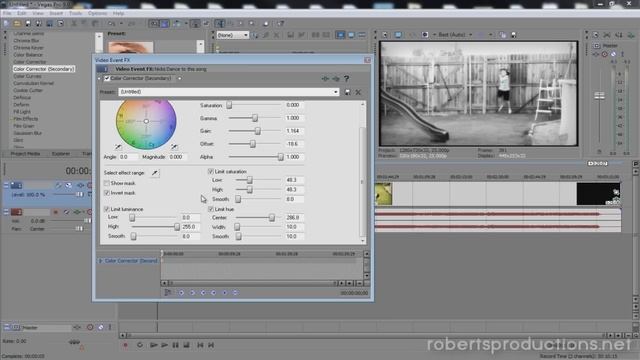Image resolution: width=640 pixels, height=360 pixels.
Task: Toggle the Limit luminance checkbox
Action: tap(107, 209)
